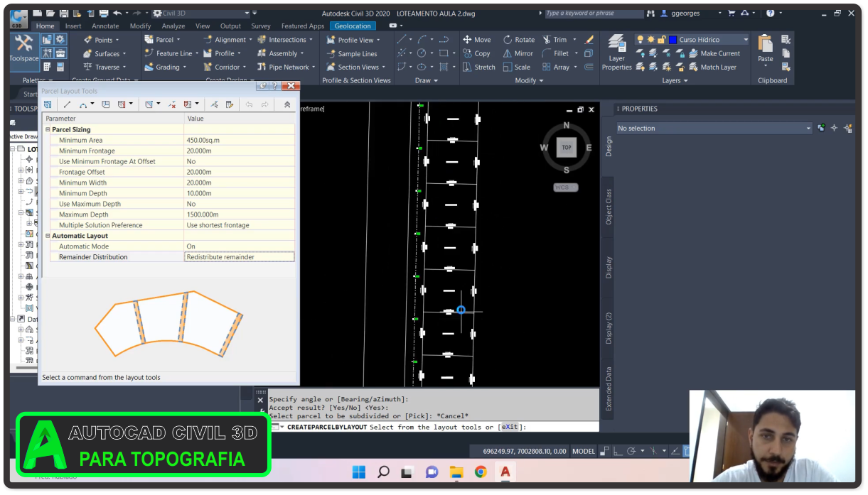Switch to the Geolocation ribbon tab
868x495 pixels.
click(x=353, y=26)
